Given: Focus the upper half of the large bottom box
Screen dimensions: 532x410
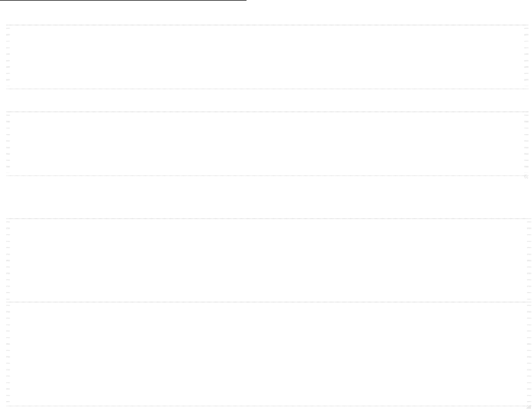Looking at the screenshot, I should pyautogui.click(x=268, y=260).
